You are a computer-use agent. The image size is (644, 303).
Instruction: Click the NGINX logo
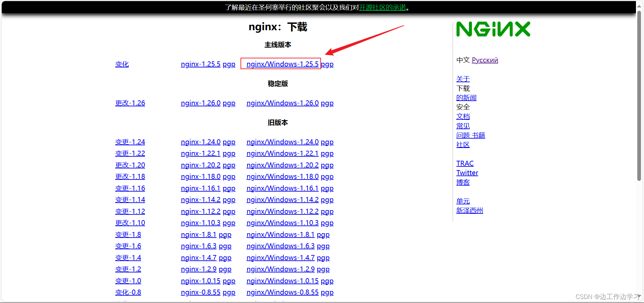tap(493, 29)
